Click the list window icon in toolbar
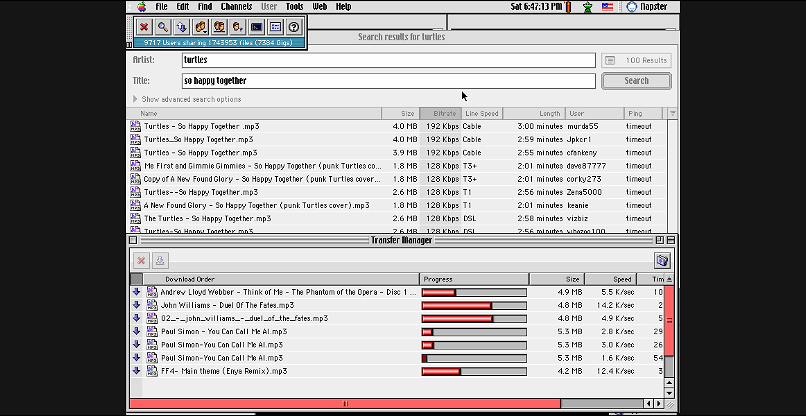This screenshot has height=416, width=806. (275, 27)
